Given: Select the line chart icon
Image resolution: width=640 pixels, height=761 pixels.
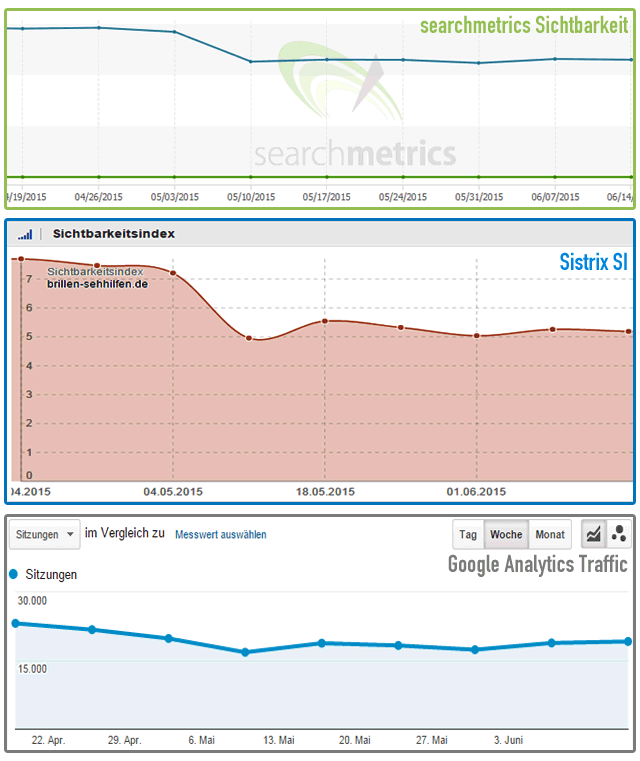Looking at the screenshot, I should pos(593,534).
